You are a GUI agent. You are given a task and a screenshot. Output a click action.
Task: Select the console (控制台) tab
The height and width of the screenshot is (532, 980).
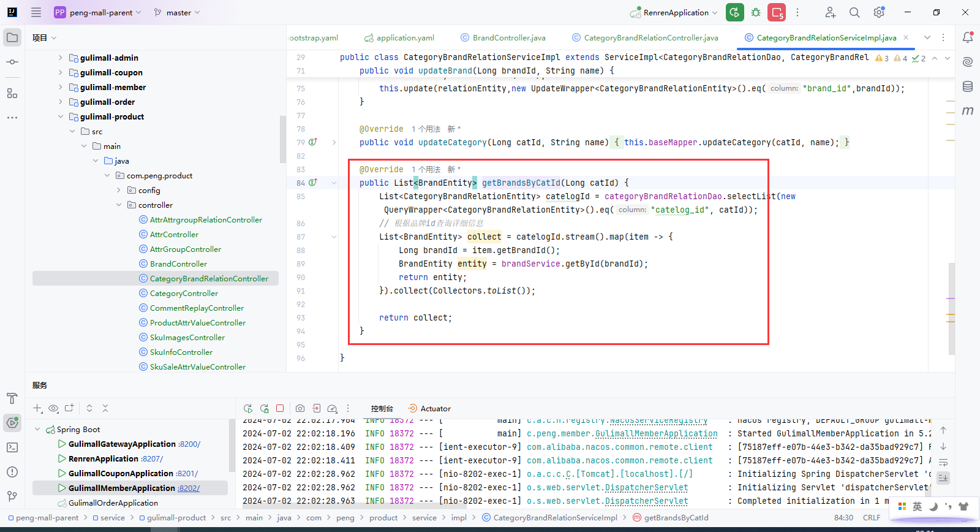click(382, 408)
